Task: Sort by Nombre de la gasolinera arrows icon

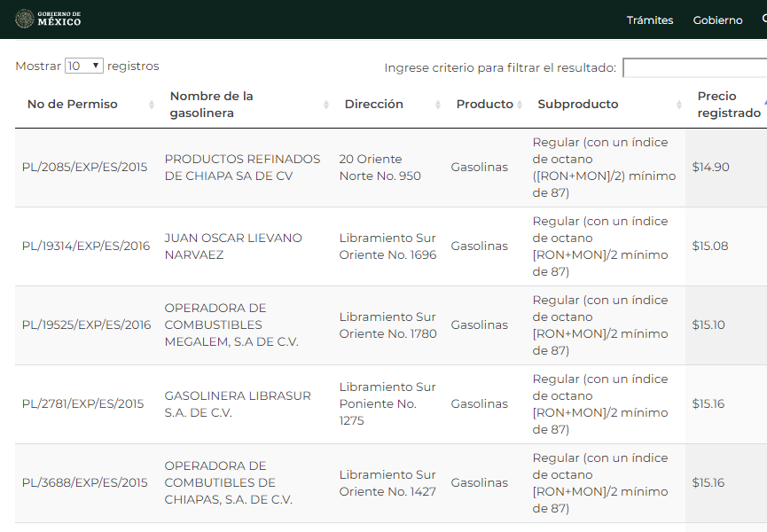Action: (326, 104)
